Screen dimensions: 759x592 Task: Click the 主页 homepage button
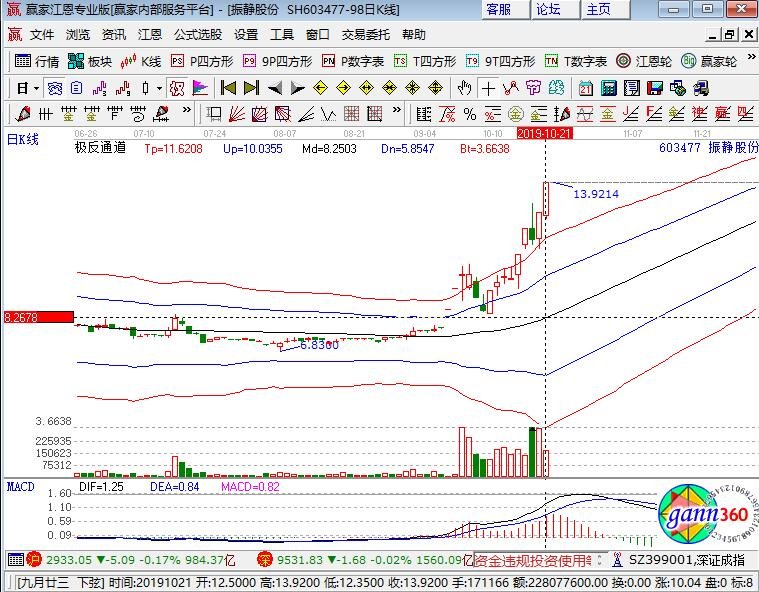tap(606, 9)
